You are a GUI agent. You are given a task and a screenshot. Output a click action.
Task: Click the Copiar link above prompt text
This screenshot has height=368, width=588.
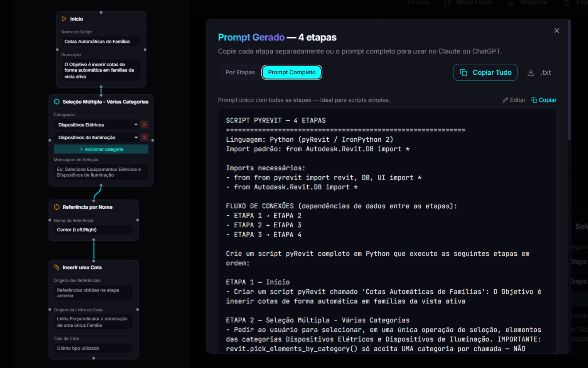[544, 100]
